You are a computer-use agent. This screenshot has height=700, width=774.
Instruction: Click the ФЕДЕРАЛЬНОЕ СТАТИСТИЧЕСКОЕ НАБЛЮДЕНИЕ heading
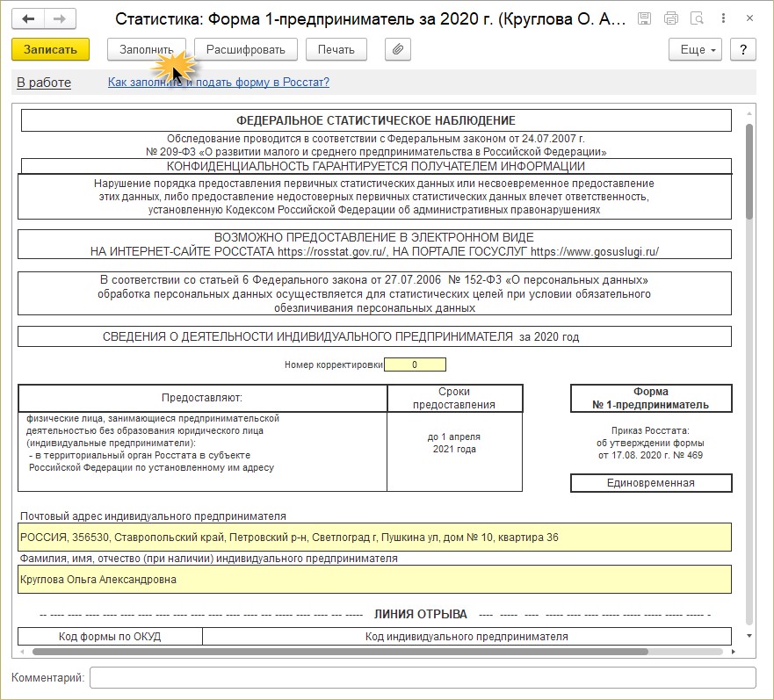coord(376,120)
